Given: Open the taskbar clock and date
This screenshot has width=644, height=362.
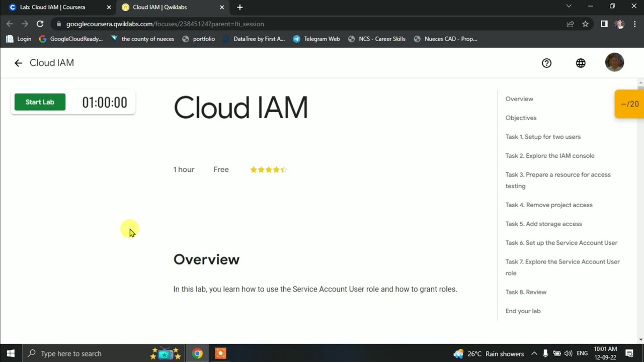Looking at the screenshot, I should click(605, 353).
